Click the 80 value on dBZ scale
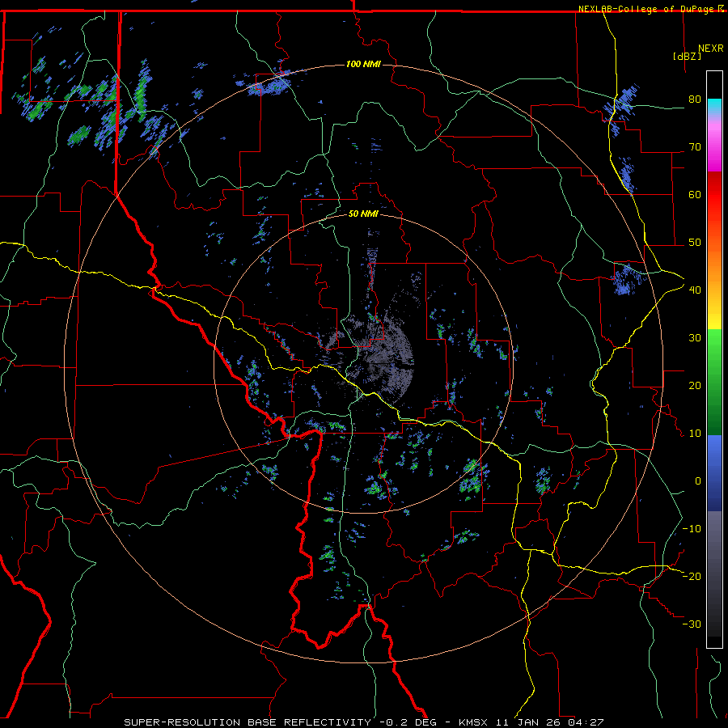728x728 pixels. (695, 99)
